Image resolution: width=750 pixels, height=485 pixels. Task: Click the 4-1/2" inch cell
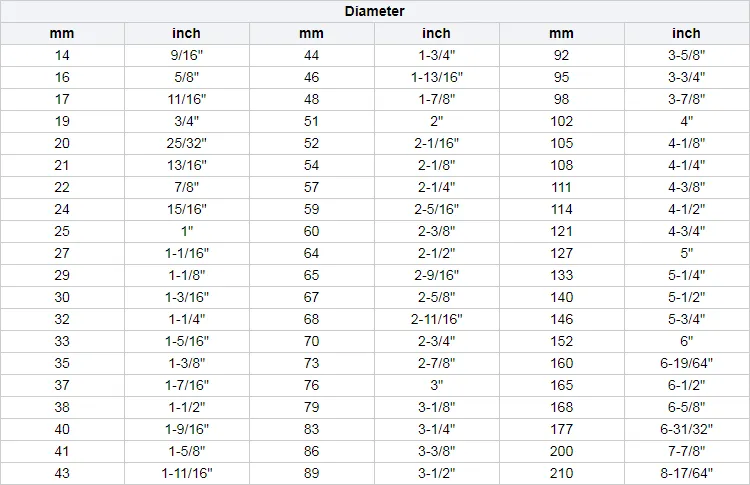pos(687,209)
